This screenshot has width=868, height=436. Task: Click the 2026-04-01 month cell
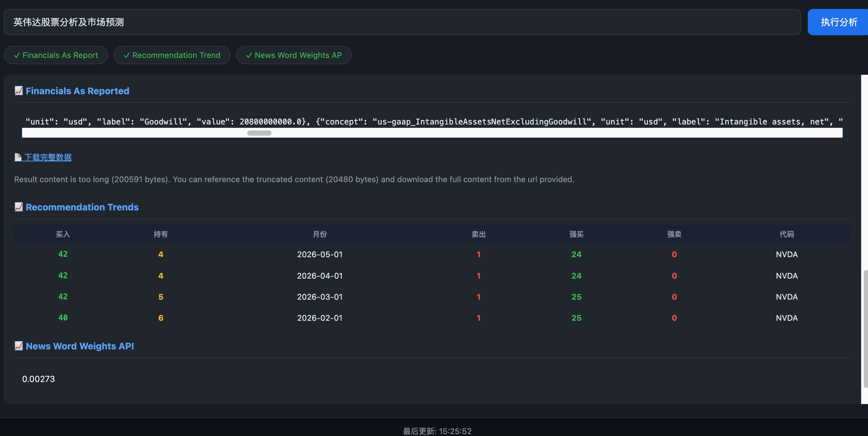pos(320,276)
